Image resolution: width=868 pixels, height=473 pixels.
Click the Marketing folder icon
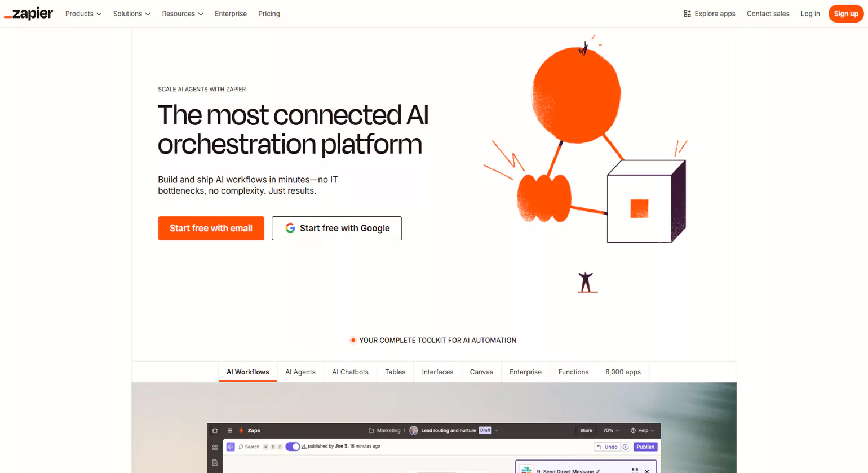click(x=371, y=431)
